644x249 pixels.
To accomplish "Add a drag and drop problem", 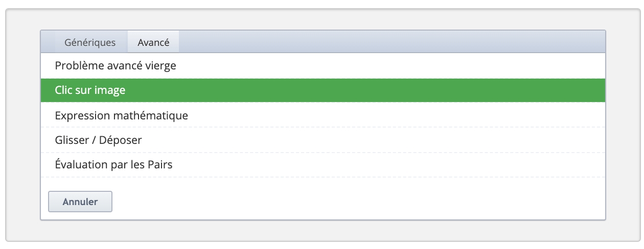I will click(98, 140).
